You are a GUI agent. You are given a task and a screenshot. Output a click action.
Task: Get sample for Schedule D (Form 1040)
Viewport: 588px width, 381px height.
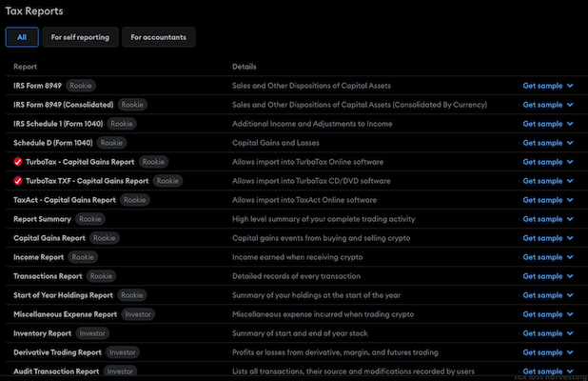[542, 143]
